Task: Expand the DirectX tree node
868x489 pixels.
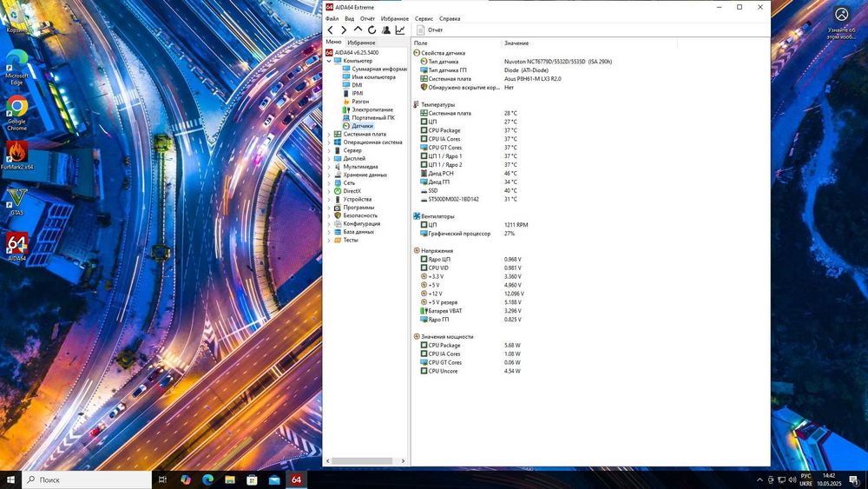Action: coord(329,191)
